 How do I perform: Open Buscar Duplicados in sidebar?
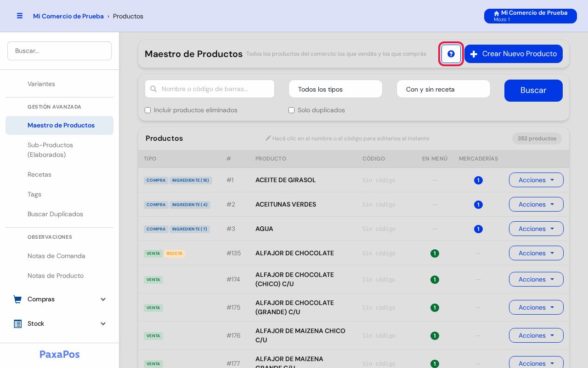59,214
